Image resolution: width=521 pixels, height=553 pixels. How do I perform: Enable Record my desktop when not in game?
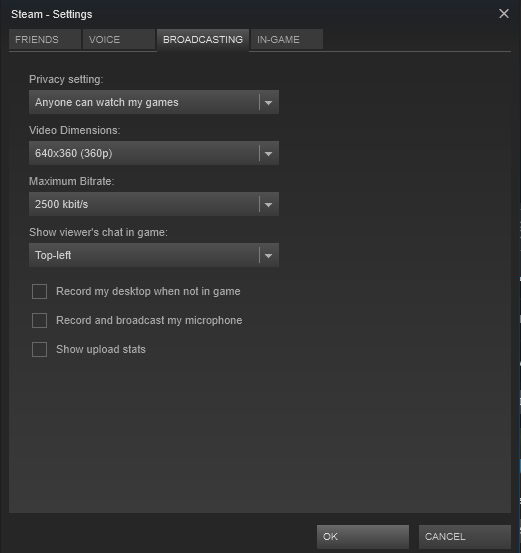coord(40,292)
